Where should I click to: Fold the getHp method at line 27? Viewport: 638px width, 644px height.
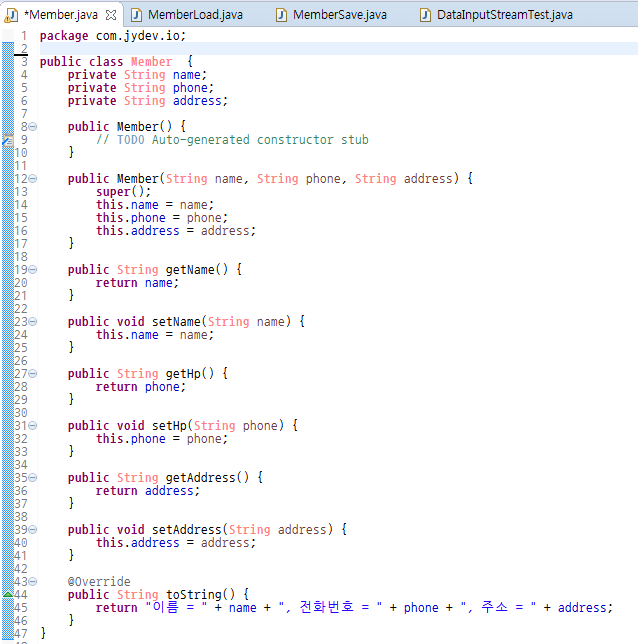tap(33, 373)
